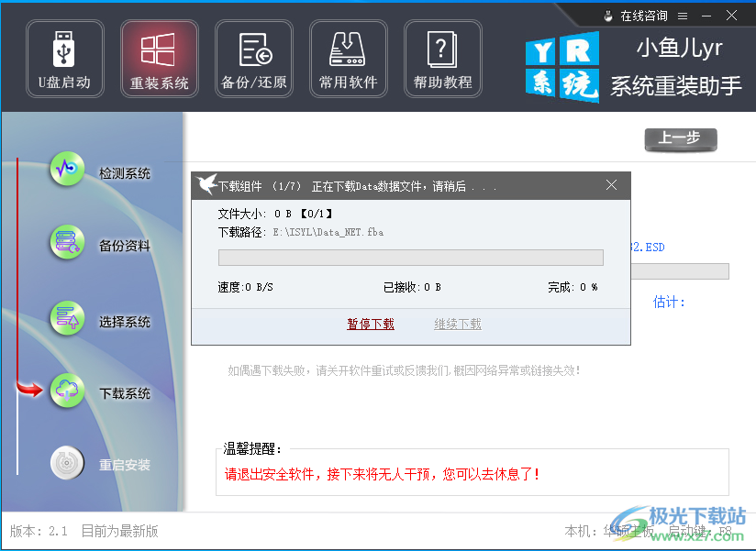Click the 上一步 previous step button
The height and width of the screenshot is (551, 756).
point(680,140)
